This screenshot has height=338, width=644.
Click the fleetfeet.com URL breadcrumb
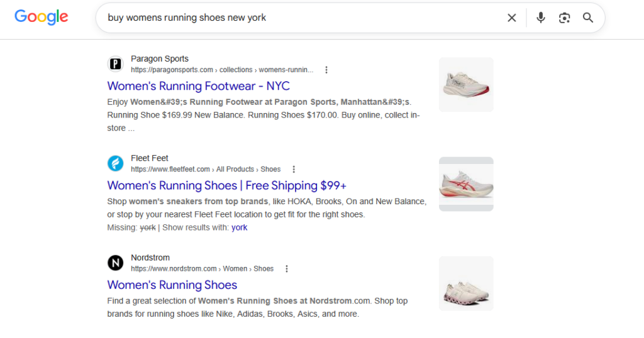206,170
